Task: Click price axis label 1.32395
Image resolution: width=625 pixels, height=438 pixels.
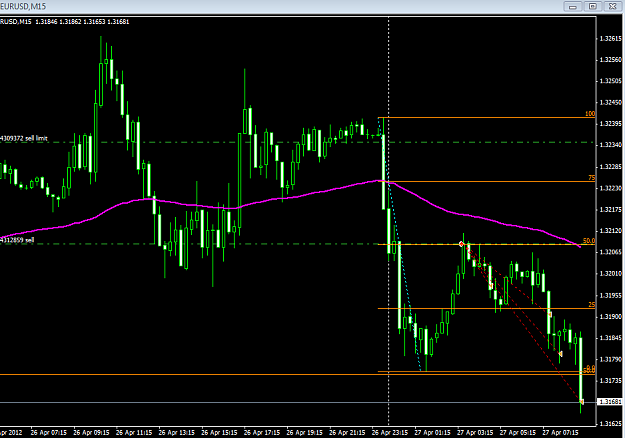Action: pyautogui.click(x=610, y=124)
